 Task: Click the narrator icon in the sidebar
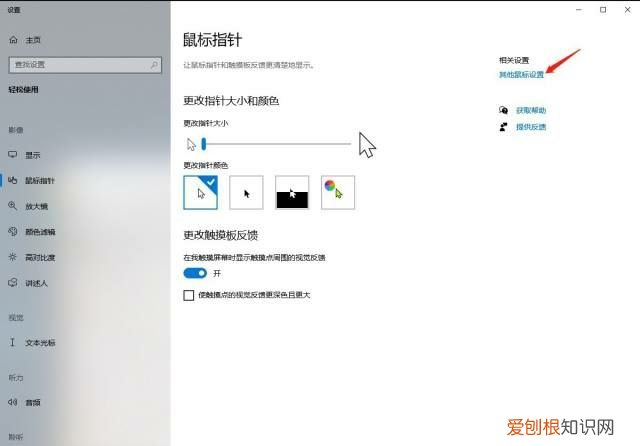[13, 282]
